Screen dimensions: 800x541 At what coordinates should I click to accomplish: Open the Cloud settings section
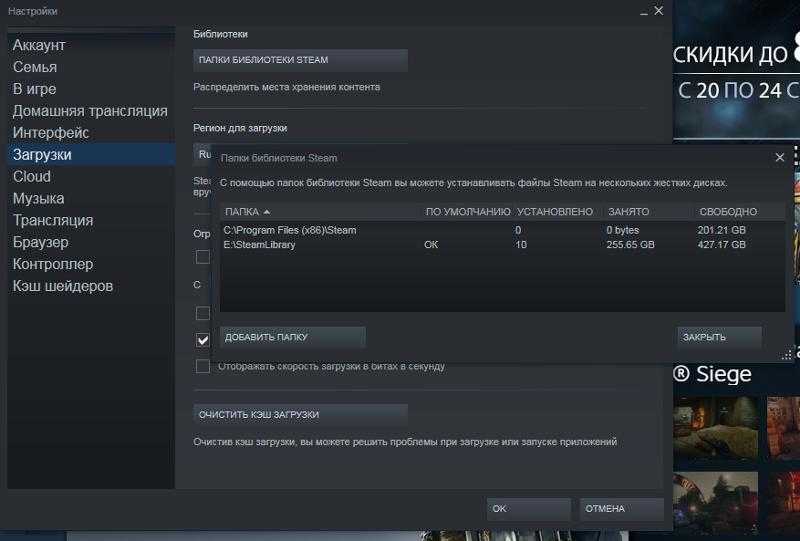(x=32, y=177)
